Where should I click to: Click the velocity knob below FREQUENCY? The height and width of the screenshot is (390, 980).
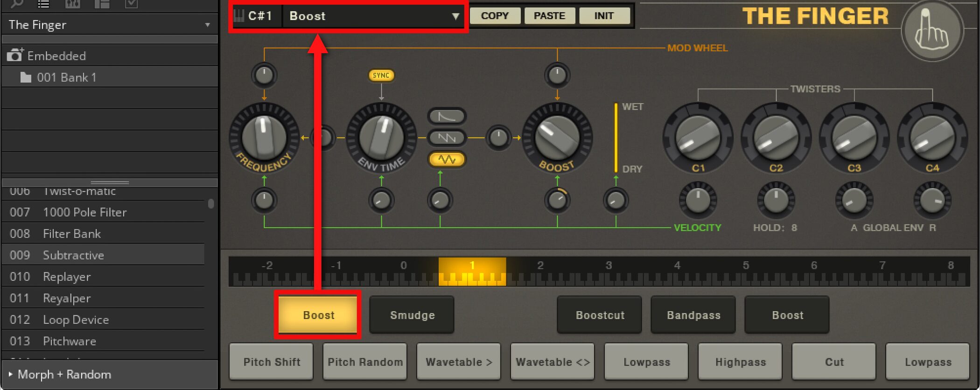pyautogui.click(x=264, y=200)
